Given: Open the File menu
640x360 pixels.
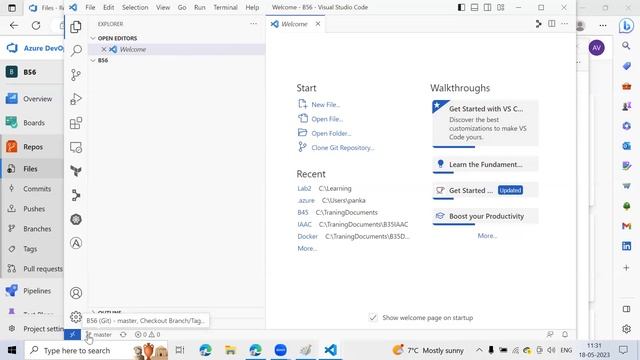Looking at the screenshot, I should click(90, 7).
